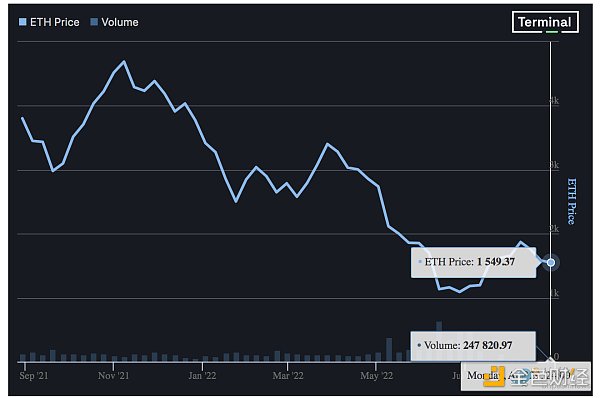600x398 pixels.
Task: Click the Volume 247 820.97 tooltip
Action: pyautogui.click(x=473, y=346)
